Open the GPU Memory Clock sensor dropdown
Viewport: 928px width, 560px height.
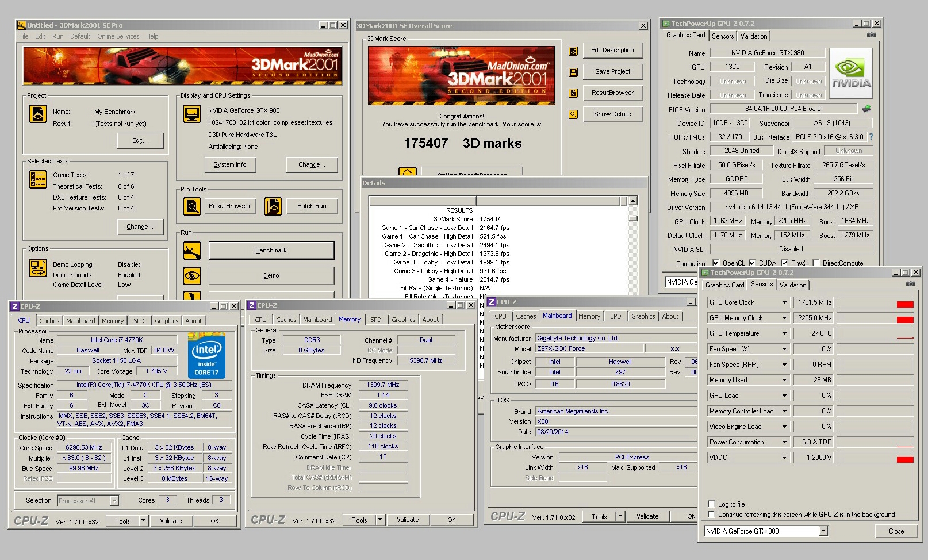(784, 318)
